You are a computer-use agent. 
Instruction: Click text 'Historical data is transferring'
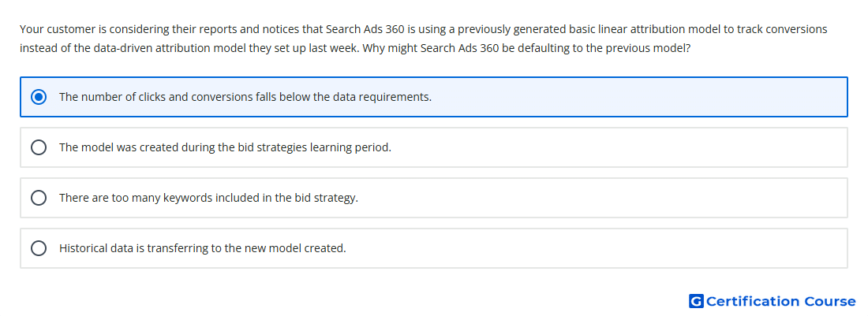[x=133, y=248]
